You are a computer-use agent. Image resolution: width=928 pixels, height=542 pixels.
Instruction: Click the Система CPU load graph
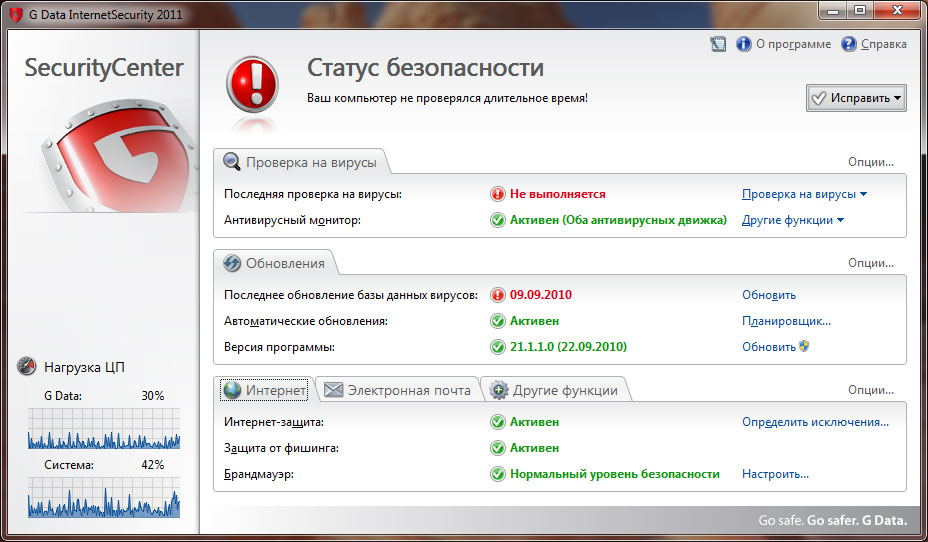click(x=104, y=498)
